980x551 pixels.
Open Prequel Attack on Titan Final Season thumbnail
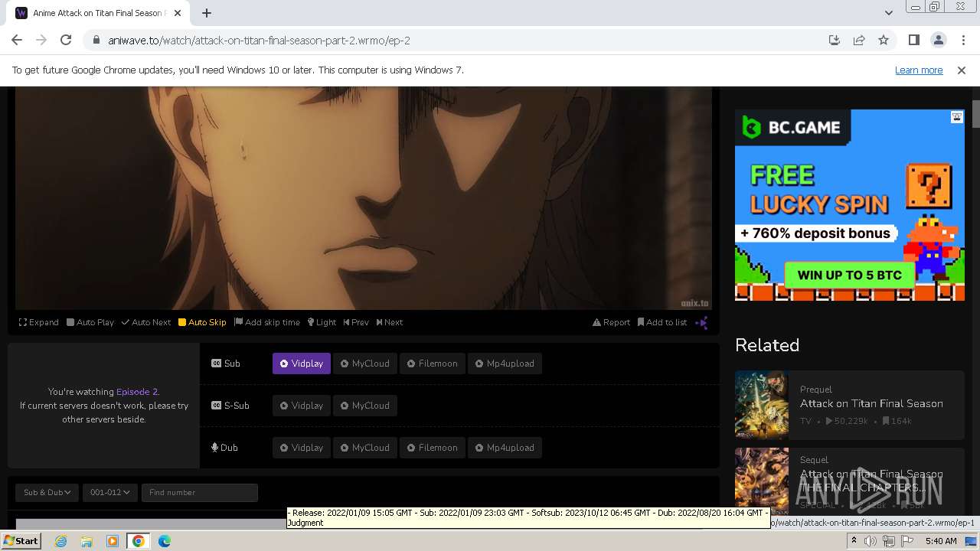coord(762,404)
